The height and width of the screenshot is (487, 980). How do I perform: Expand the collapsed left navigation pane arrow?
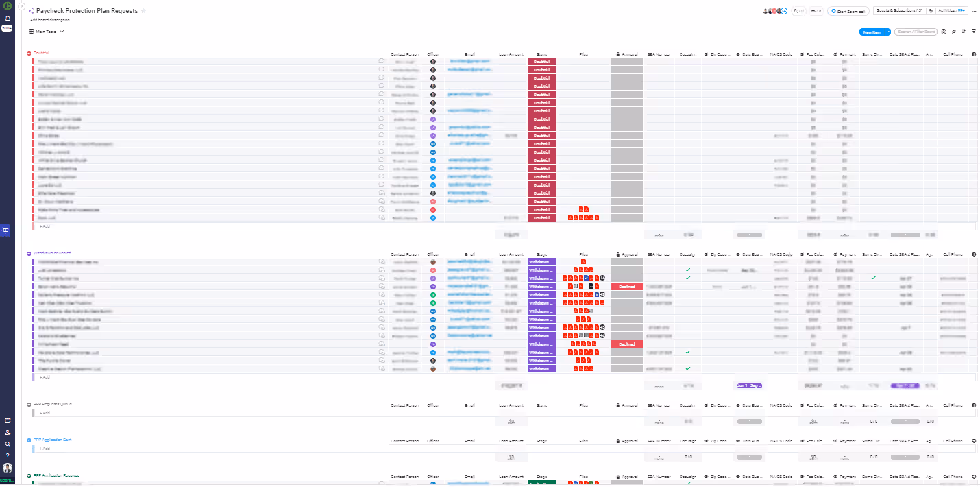point(21,6)
